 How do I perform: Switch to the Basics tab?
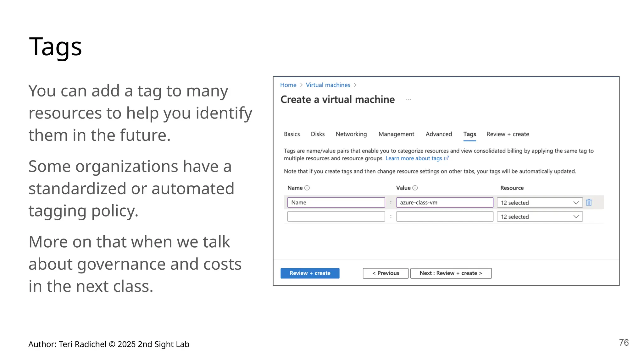[x=292, y=134]
